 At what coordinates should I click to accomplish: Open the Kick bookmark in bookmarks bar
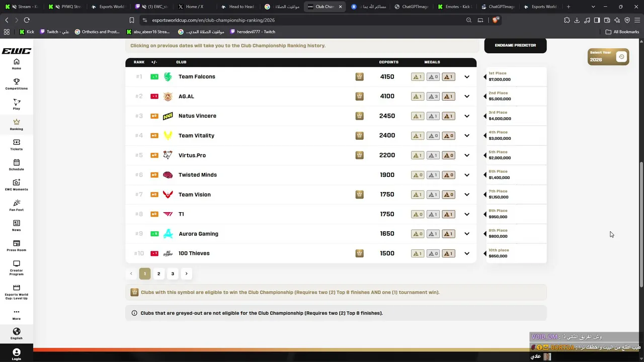(x=27, y=32)
